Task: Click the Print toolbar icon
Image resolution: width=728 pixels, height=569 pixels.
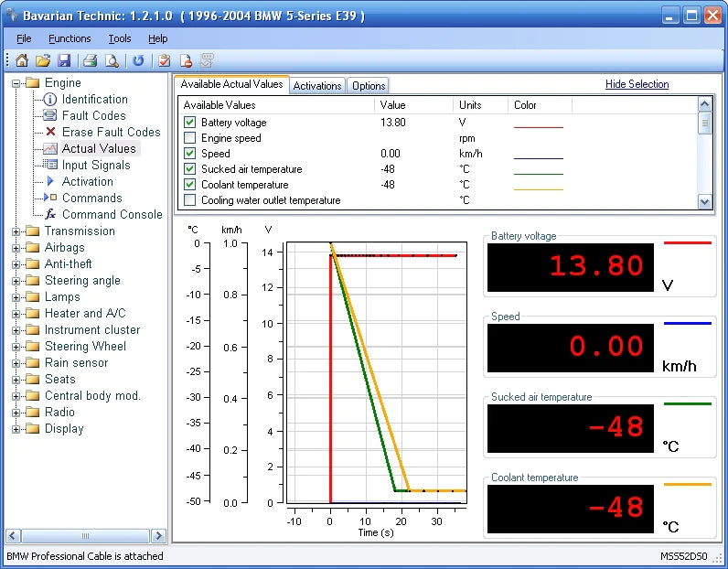Action: tap(91, 61)
